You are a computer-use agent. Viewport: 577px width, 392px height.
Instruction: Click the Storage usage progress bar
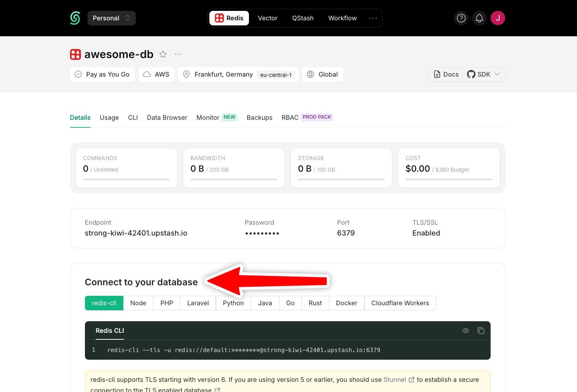pos(341,179)
